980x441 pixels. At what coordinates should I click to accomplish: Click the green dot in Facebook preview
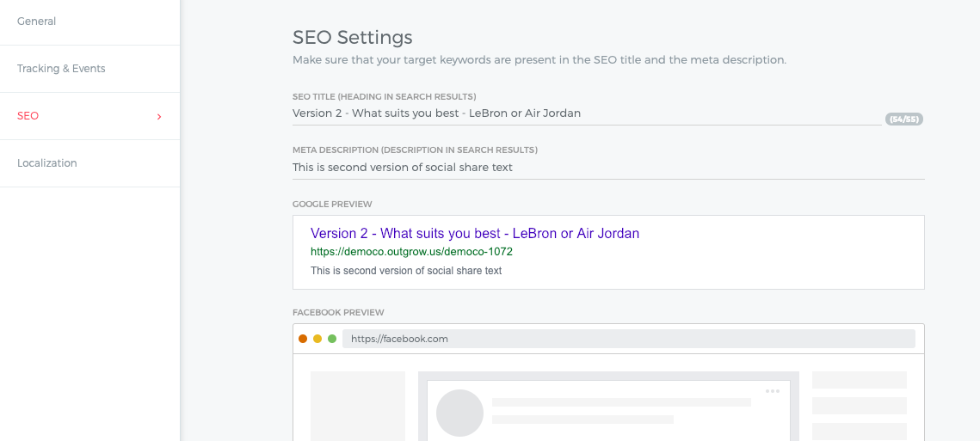pos(332,339)
